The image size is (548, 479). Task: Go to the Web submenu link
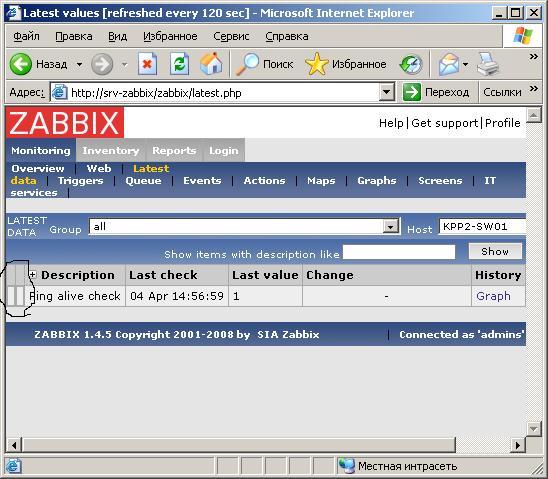(99, 168)
